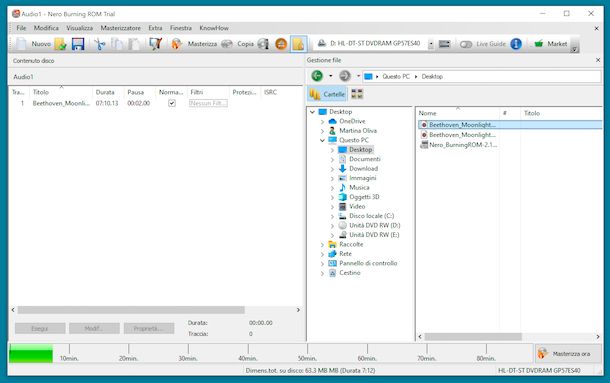
Task: Toggle the Normalize checkbox for track 1
Action: click(x=172, y=103)
